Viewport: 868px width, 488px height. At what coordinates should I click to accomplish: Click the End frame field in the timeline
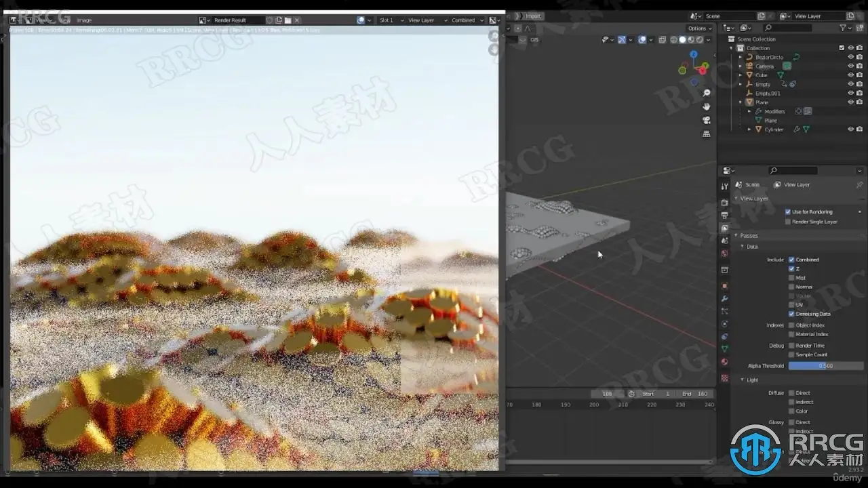(x=695, y=394)
